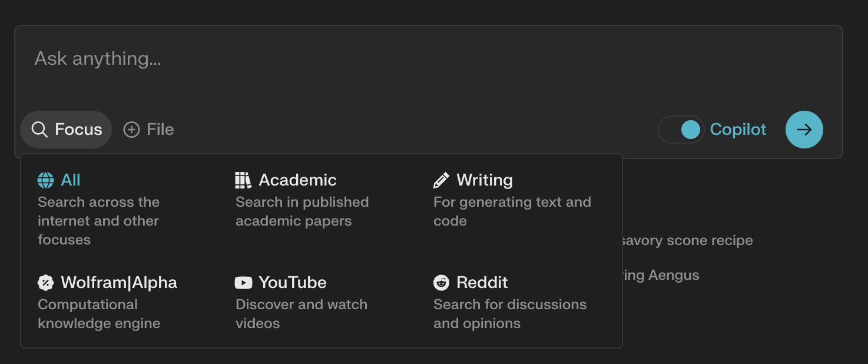
Task: Click the Copilot label text
Action: pos(738,130)
